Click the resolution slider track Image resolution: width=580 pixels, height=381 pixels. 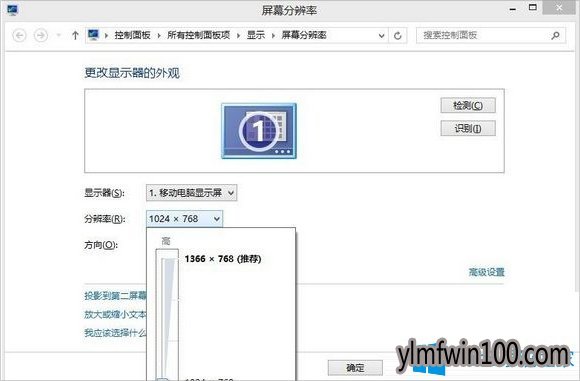click(x=167, y=314)
